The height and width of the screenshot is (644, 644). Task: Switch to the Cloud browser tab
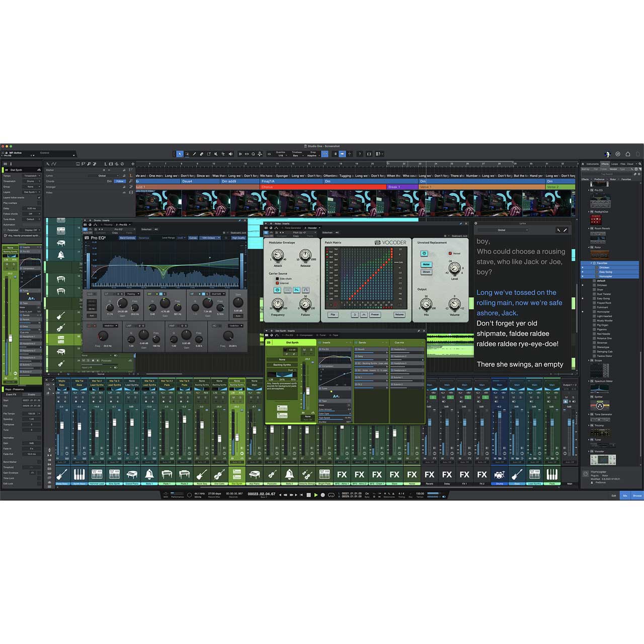(x=630, y=164)
